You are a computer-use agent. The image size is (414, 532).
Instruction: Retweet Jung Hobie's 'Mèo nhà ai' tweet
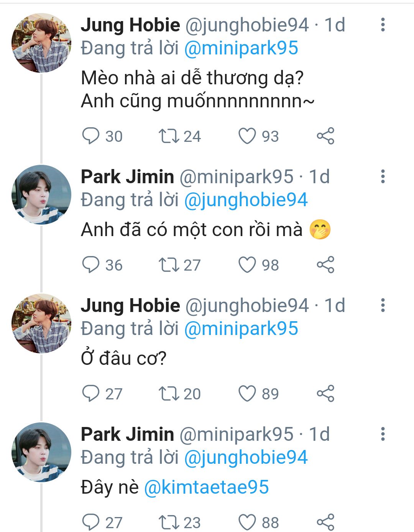click(169, 136)
